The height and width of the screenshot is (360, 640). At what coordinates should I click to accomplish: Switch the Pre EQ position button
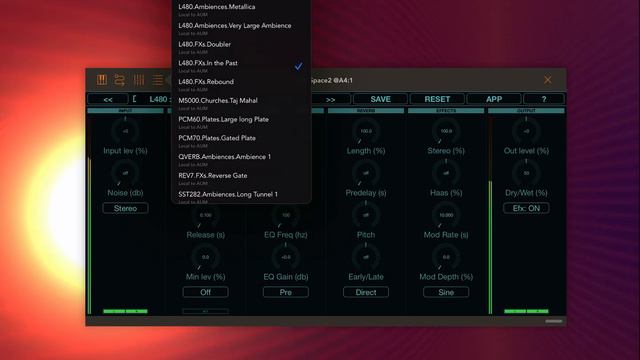(x=286, y=292)
